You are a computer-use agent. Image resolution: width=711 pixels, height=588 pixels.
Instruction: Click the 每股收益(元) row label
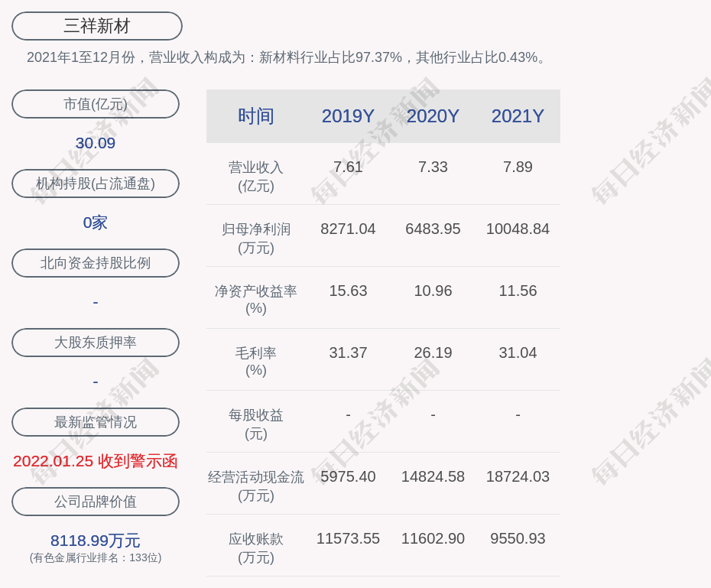click(256, 424)
